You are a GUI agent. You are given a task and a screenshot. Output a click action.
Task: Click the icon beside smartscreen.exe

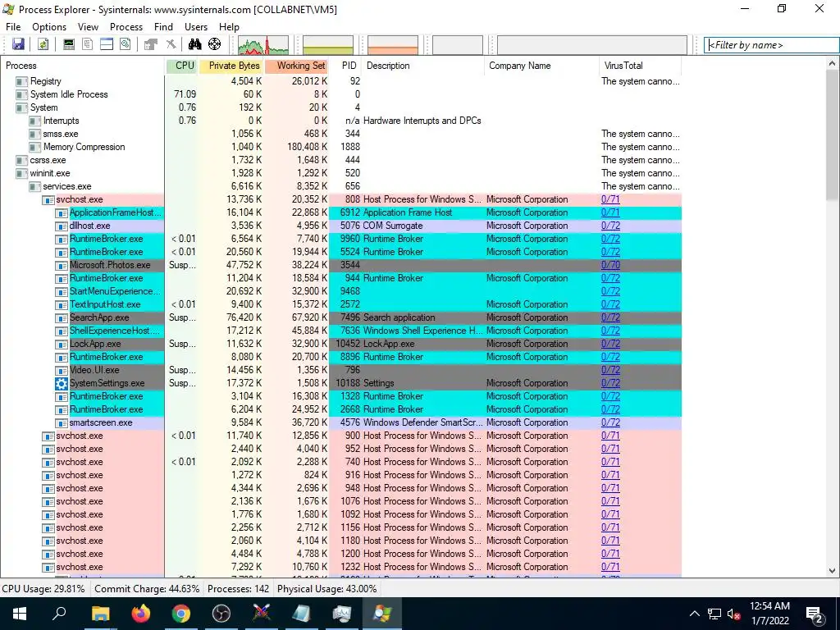[x=61, y=422]
